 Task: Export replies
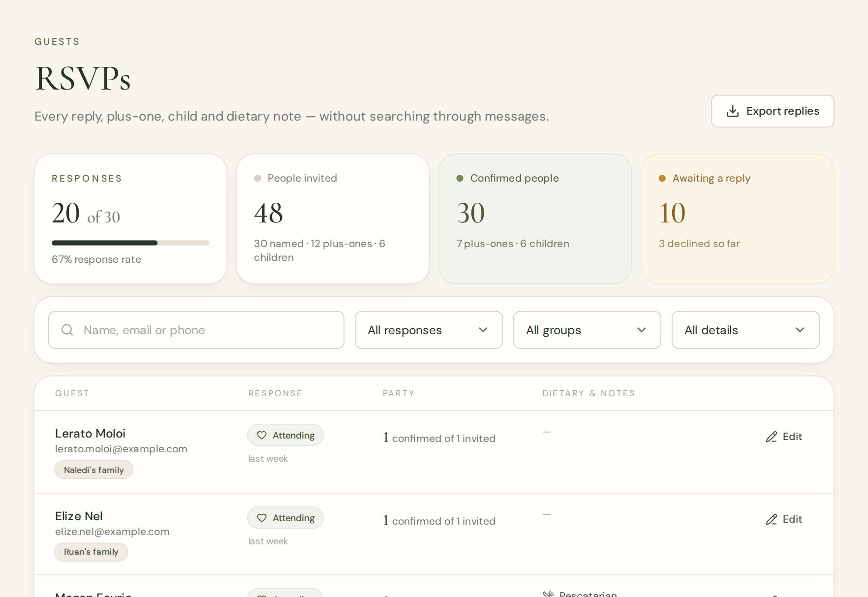coord(773,111)
